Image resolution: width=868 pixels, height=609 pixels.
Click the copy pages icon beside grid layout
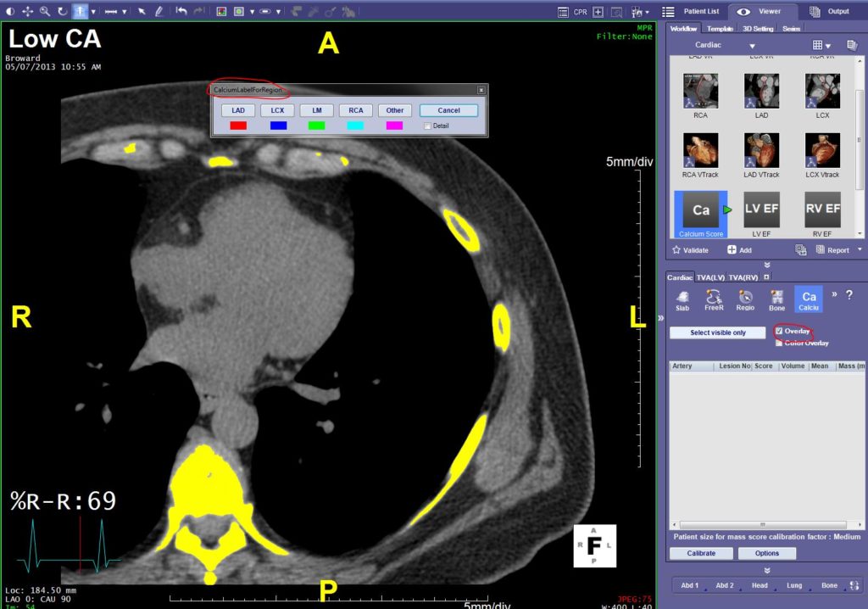tap(852, 45)
